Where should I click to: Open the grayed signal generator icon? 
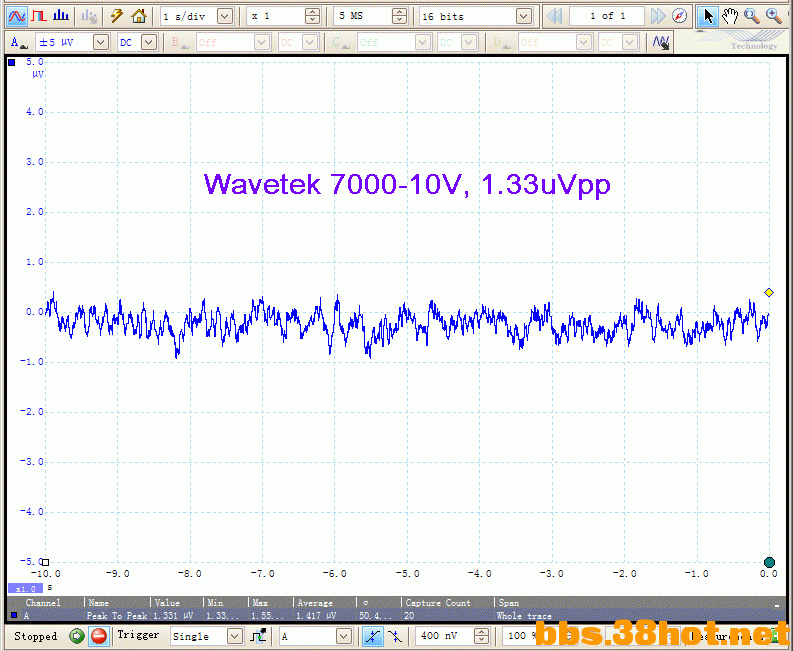[x=90, y=16]
